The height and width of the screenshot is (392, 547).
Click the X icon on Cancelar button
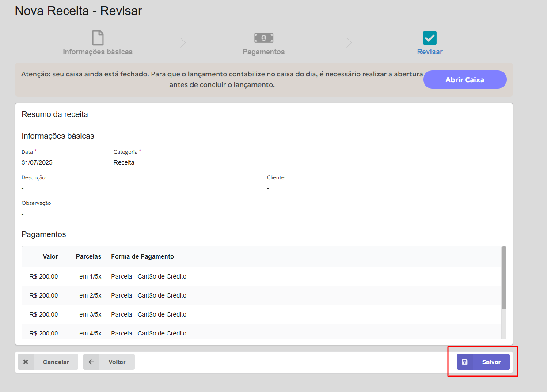point(26,362)
